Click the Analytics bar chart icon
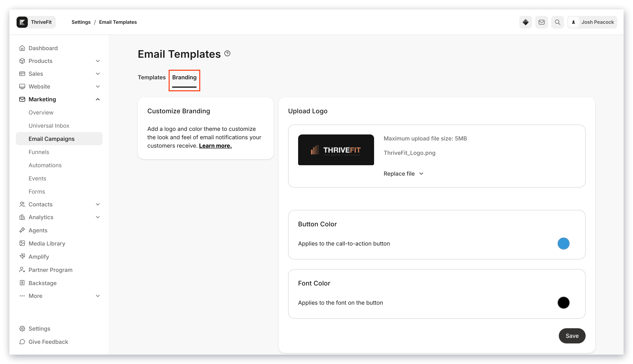Viewport: 633px width, 364px height. [22, 217]
